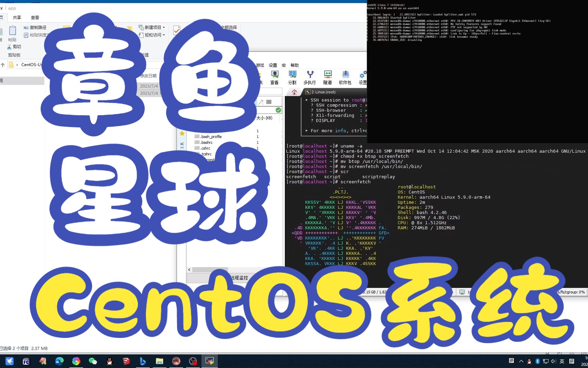Open File Explorer from the taskbar
This screenshot has height=368, width=588.
(159, 361)
